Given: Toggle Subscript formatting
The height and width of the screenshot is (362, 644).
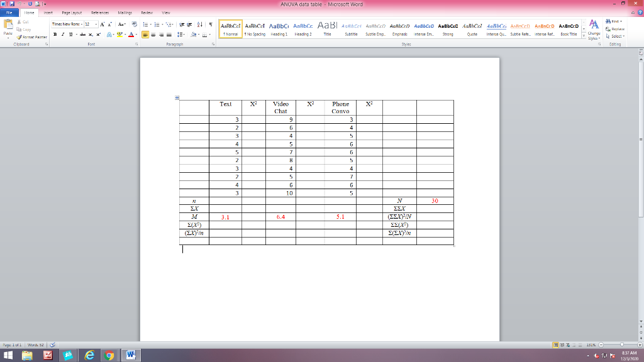Looking at the screenshot, I should (91, 35).
